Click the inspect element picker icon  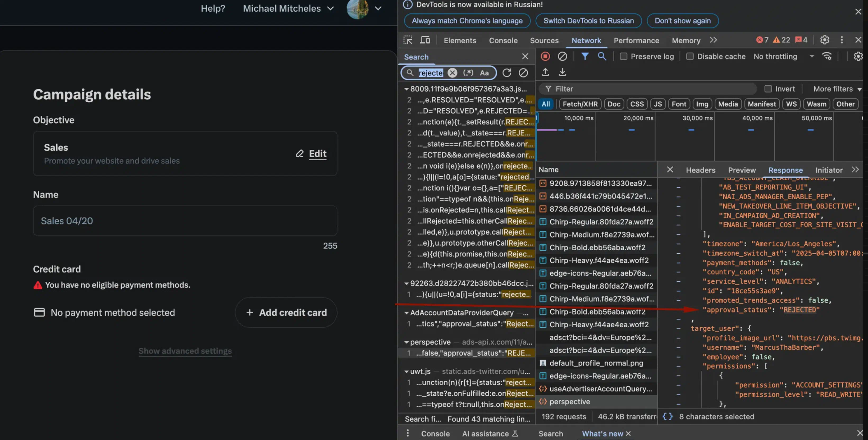point(408,40)
